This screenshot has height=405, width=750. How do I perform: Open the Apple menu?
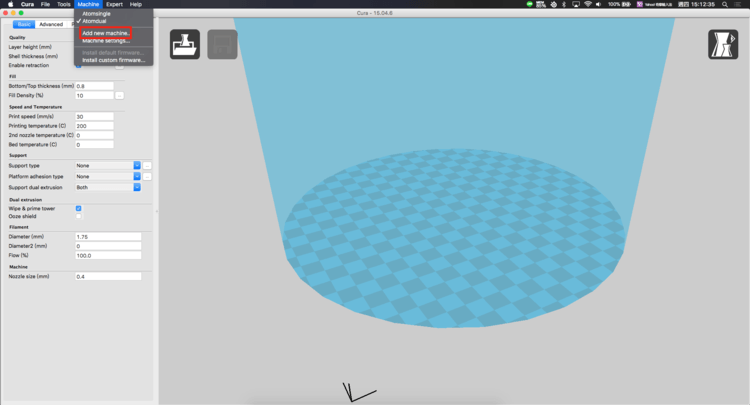point(11,4)
